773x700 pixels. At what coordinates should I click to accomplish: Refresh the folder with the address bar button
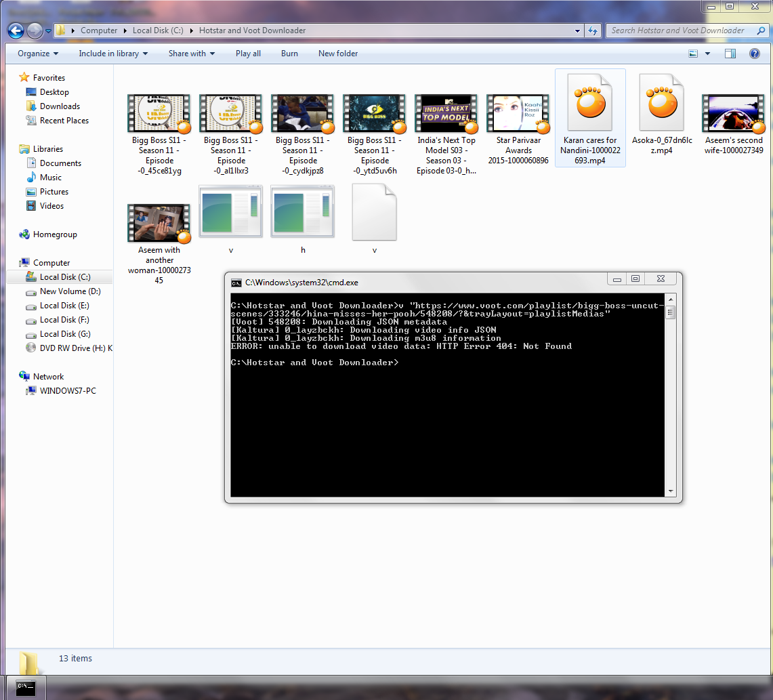[x=593, y=30]
